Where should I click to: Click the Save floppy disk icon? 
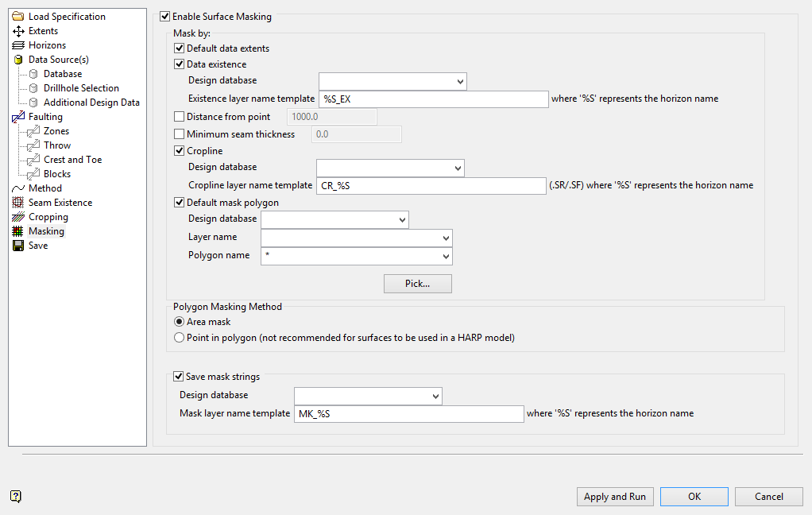18,246
